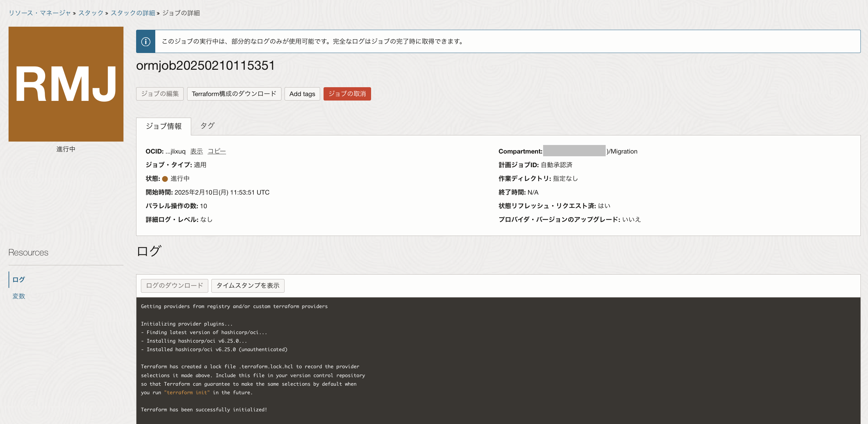Click the ログのダウンロード button
The width and height of the screenshot is (868, 424).
coord(174,286)
